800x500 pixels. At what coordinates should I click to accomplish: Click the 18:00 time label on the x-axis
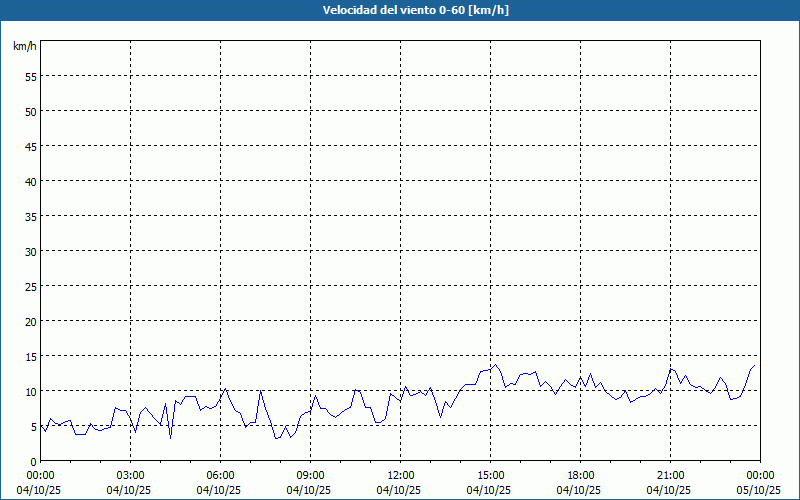580,475
